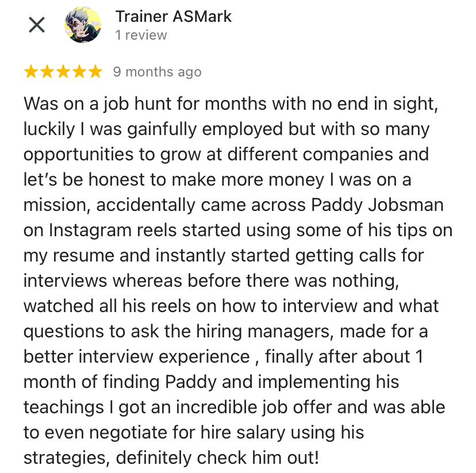
Task: Click the opening line 'Was on a job hunt'
Action: pos(95,105)
